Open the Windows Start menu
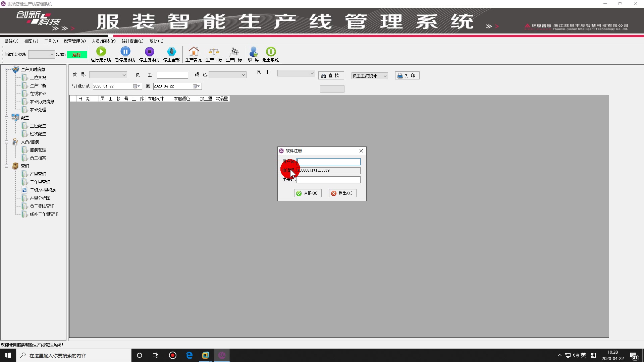 [8, 355]
